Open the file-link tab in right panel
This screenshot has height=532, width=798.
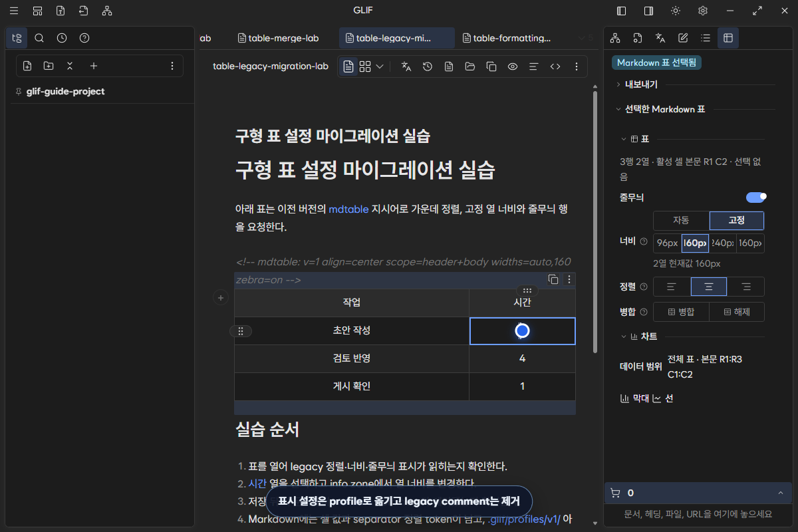pos(638,38)
